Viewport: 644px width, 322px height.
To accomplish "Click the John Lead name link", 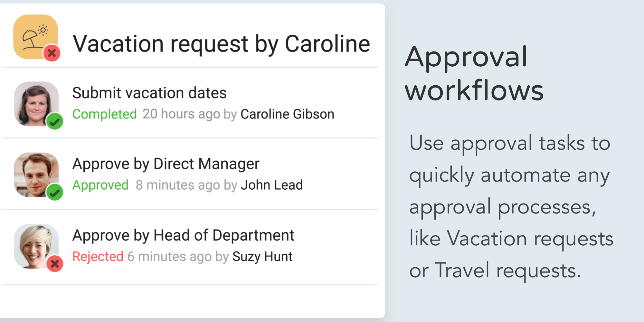I will click(x=271, y=185).
